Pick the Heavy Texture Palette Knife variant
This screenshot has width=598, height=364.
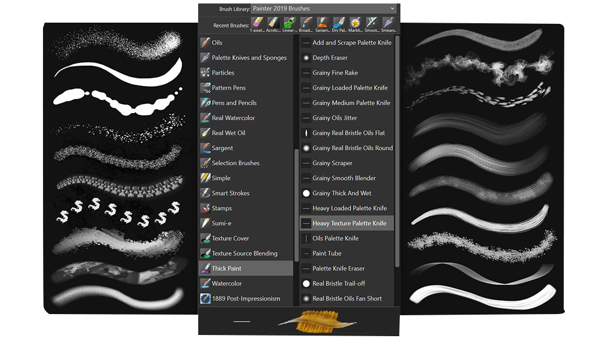347,223
